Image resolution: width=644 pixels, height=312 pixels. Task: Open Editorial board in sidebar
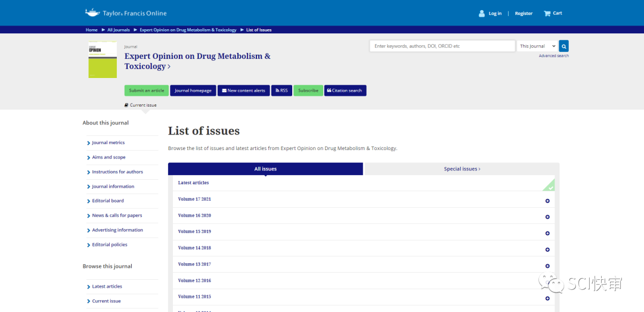108,201
